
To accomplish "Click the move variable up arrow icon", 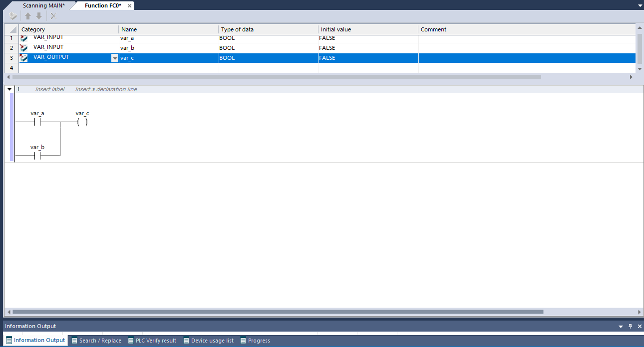I will [28, 16].
